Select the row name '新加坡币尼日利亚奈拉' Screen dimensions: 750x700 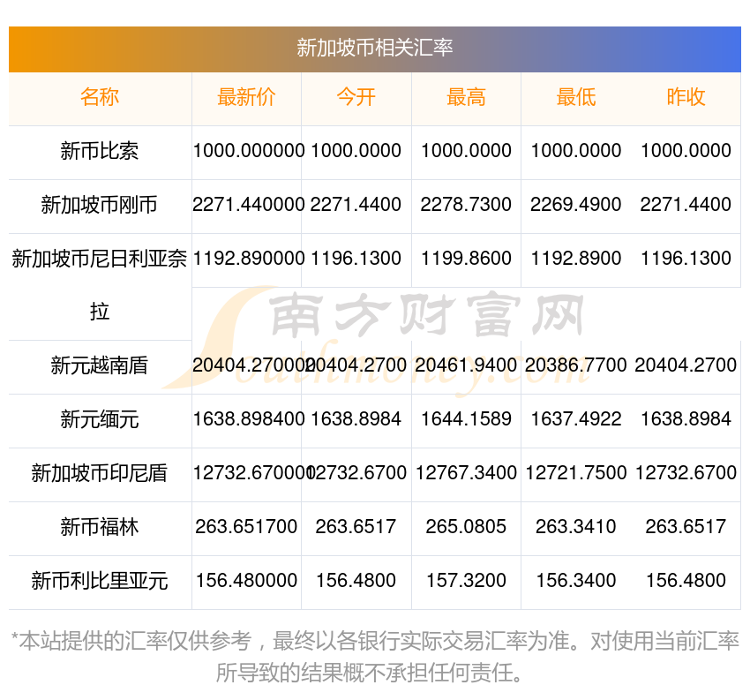(x=100, y=285)
